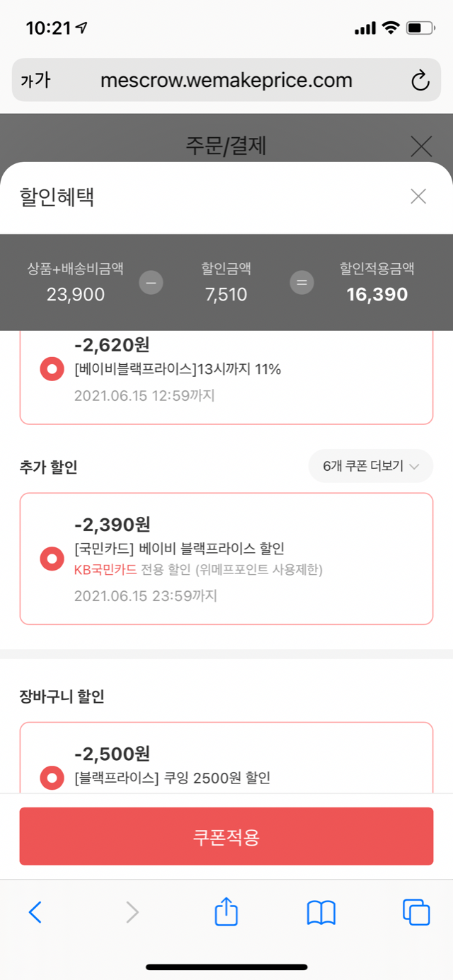Screen dimensions: 453x980
Task: Apply coupons with 쿠폰적용 button
Action: [226, 836]
